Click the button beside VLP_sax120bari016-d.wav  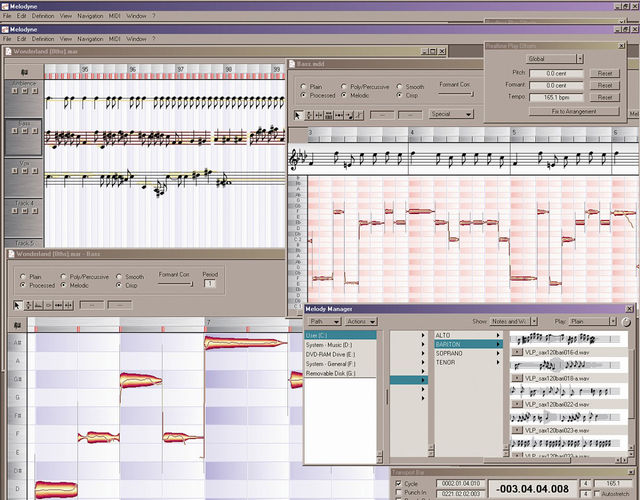[517, 352]
